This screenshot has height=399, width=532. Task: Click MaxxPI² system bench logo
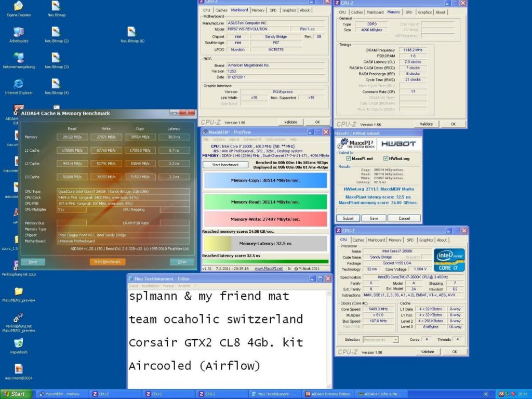356,144
